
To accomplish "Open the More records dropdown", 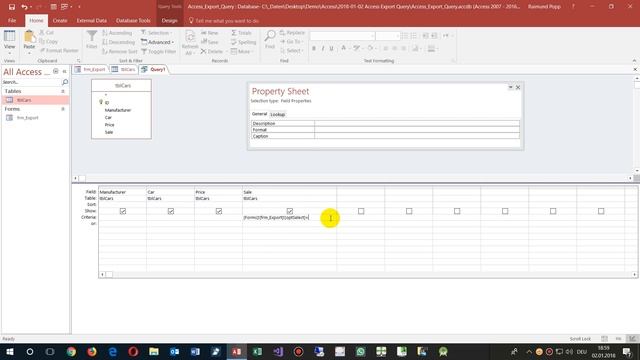I will coord(241,51).
